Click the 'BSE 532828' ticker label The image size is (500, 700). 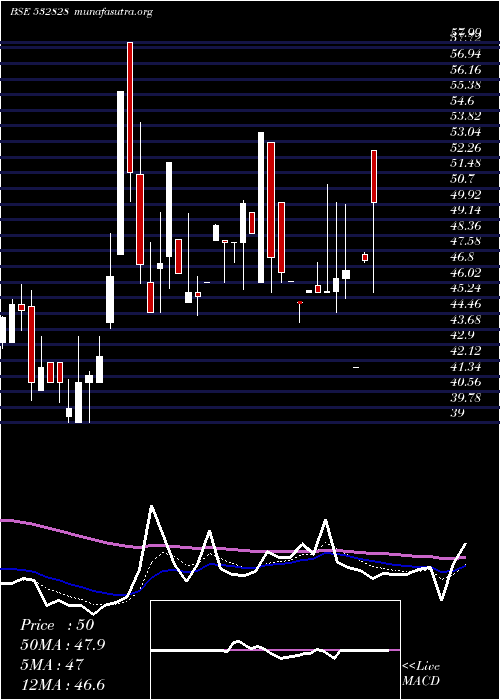click(39, 12)
